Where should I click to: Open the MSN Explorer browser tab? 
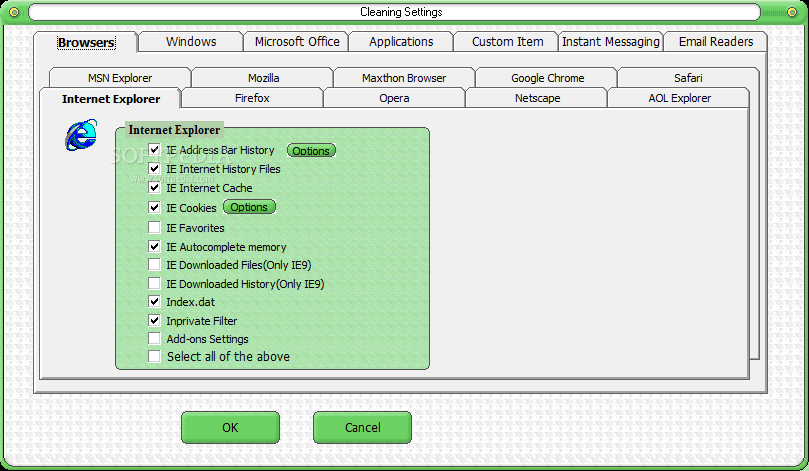click(x=120, y=78)
